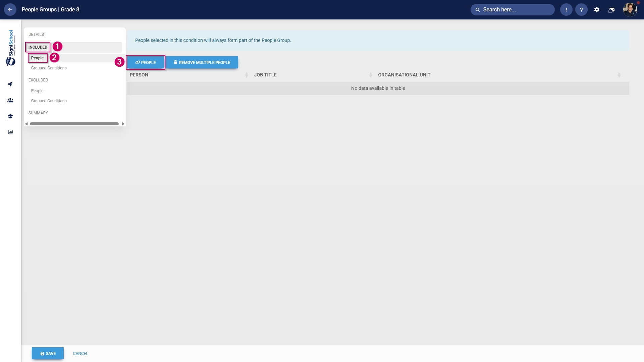Click REMOVE MULTIPLE PEOPLE button
Image resolution: width=644 pixels, height=362 pixels.
point(202,62)
